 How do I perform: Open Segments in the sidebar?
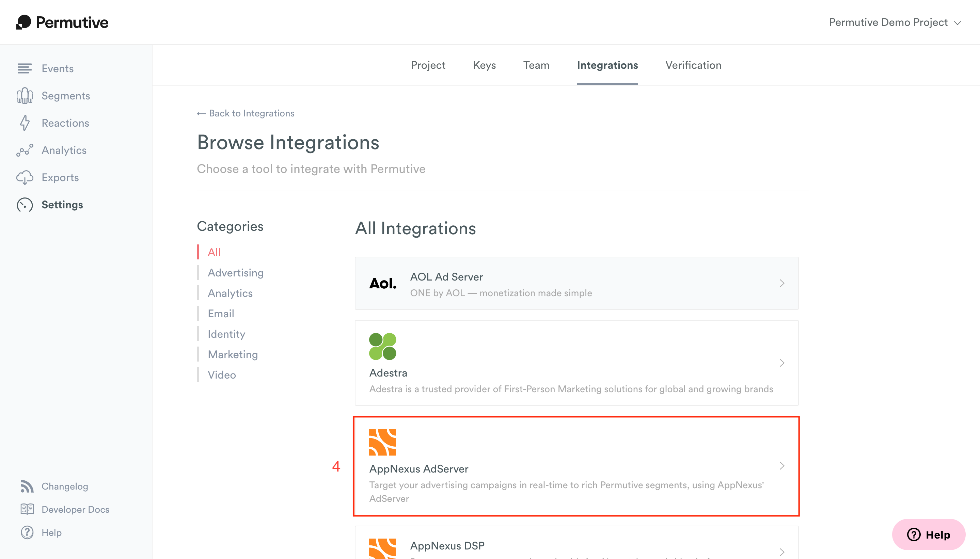click(x=66, y=96)
